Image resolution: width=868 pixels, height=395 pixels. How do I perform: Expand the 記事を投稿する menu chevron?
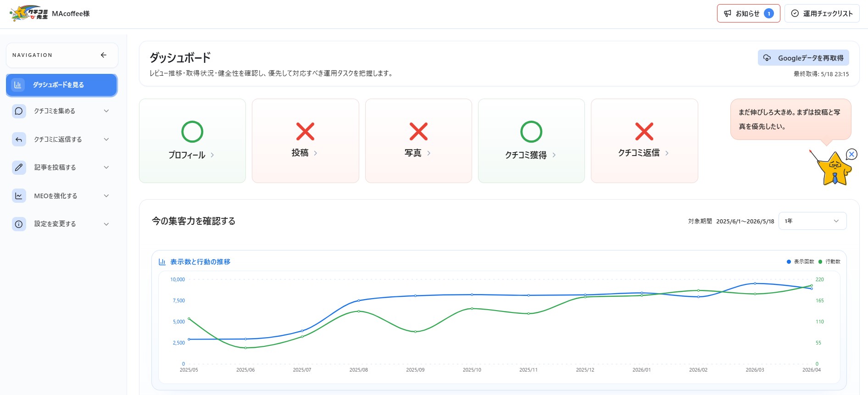pos(106,167)
